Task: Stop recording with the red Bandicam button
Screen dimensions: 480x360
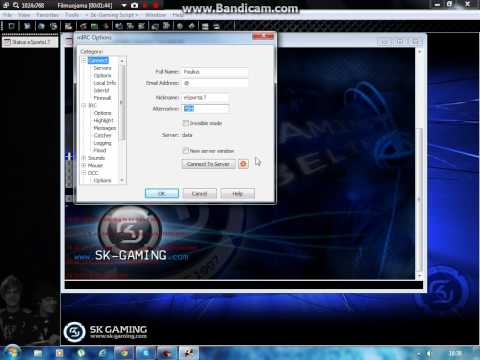Action: [x=155, y=5]
